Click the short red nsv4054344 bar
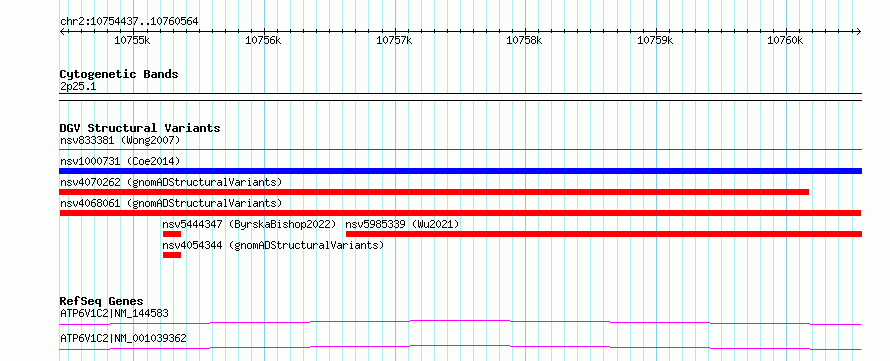890x361 pixels. 171,255
